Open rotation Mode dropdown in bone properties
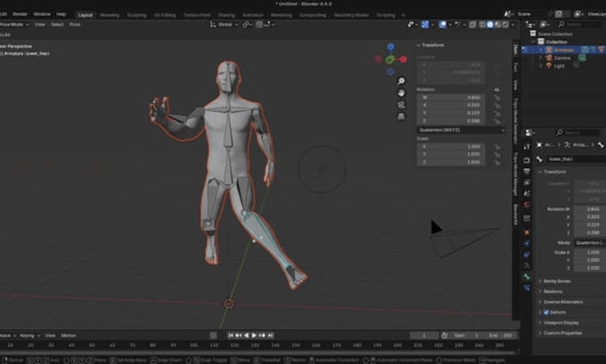The height and width of the screenshot is (364, 606). pos(590,243)
